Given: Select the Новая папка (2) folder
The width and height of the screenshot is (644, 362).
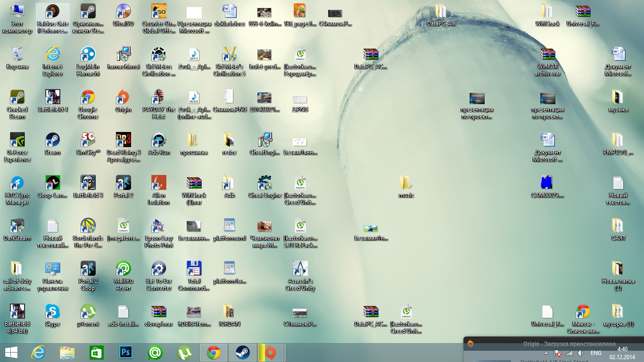Looking at the screenshot, I should [x=618, y=276].
